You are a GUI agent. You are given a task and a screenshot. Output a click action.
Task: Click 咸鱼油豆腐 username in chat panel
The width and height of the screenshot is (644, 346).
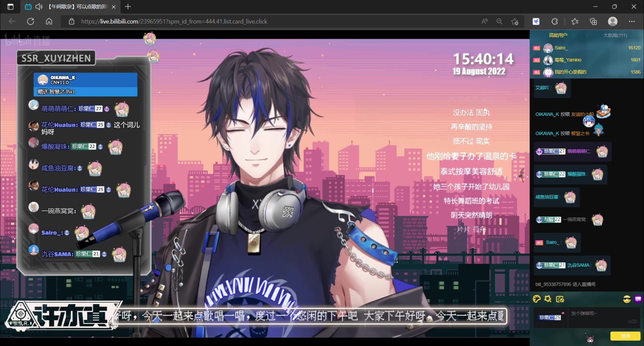point(547,197)
